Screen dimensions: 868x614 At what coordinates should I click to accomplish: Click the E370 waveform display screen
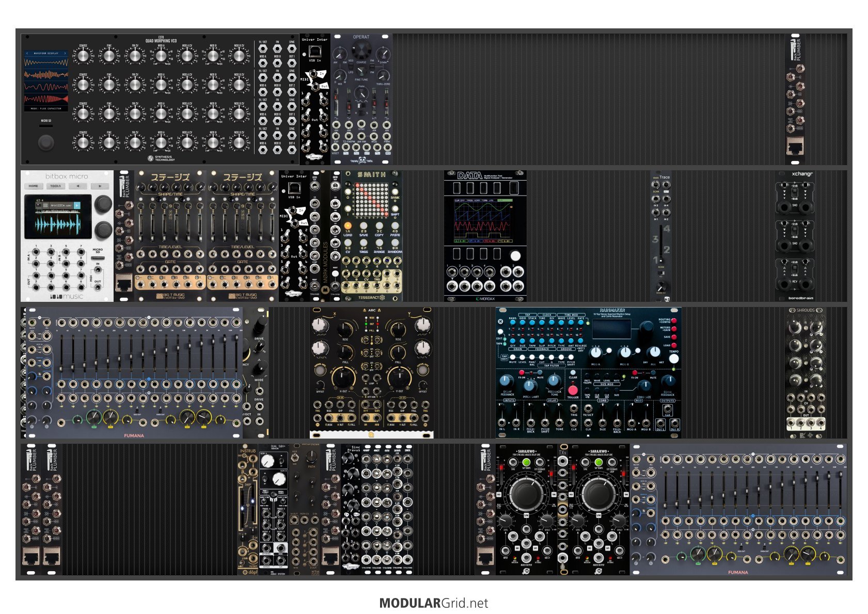pyautogui.click(x=46, y=80)
